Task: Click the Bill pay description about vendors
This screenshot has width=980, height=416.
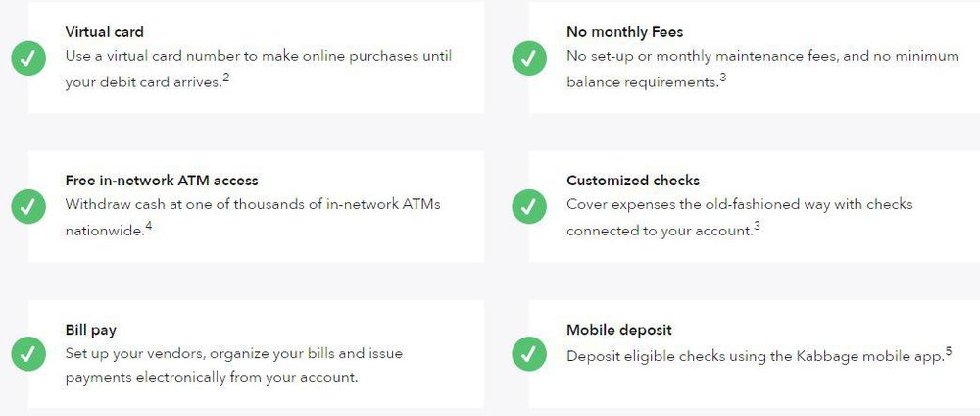Action: 234,364
